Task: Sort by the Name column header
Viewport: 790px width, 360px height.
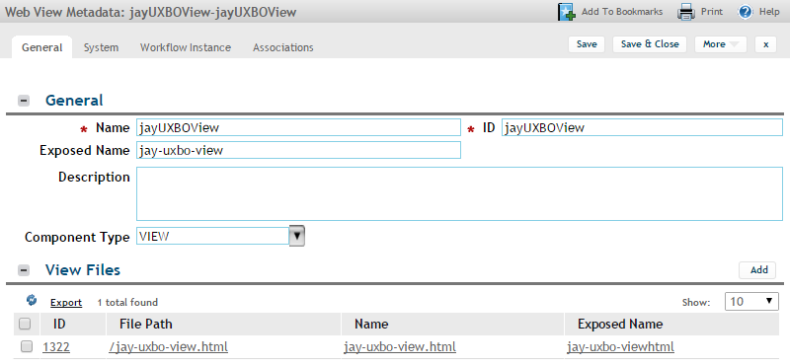Action: click(x=371, y=324)
